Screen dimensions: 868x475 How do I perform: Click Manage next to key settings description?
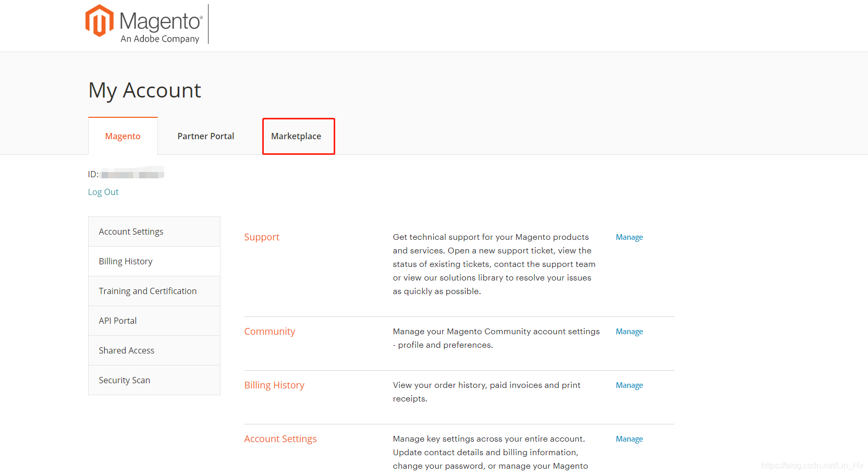point(629,439)
